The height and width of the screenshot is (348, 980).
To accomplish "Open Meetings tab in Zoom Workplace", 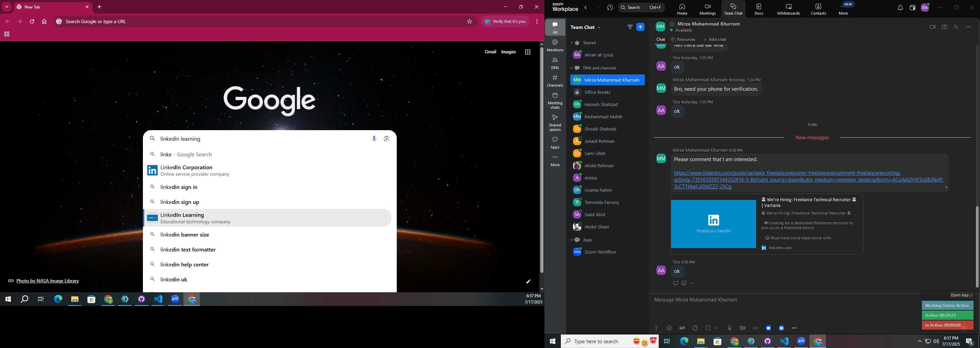I will pyautogui.click(x=708, y=9).
